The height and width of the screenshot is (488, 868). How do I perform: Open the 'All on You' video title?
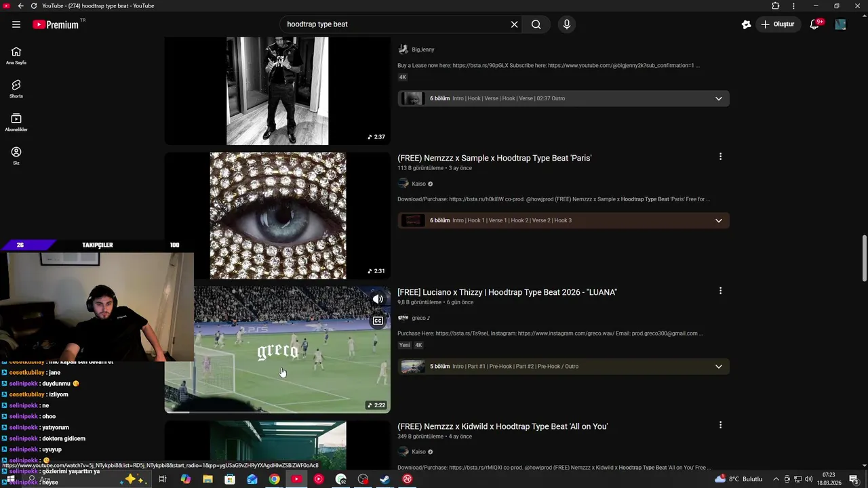click(x=502, y=426)
